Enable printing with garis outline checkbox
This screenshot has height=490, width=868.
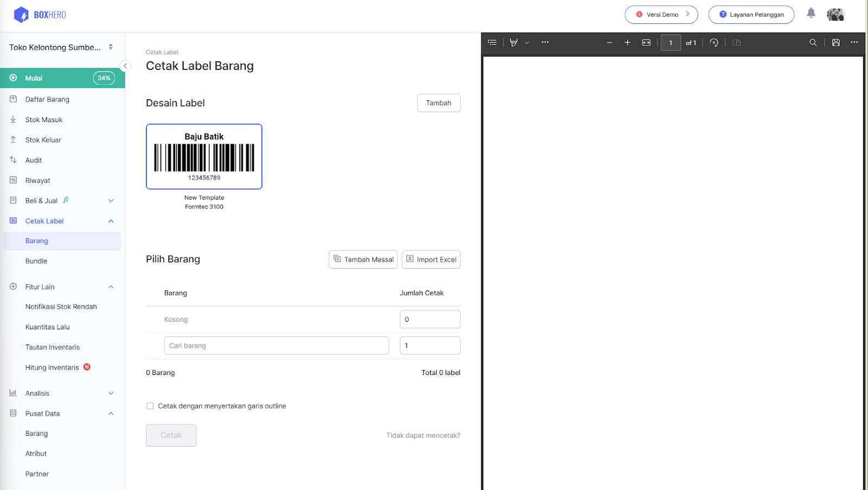point(150,406)
